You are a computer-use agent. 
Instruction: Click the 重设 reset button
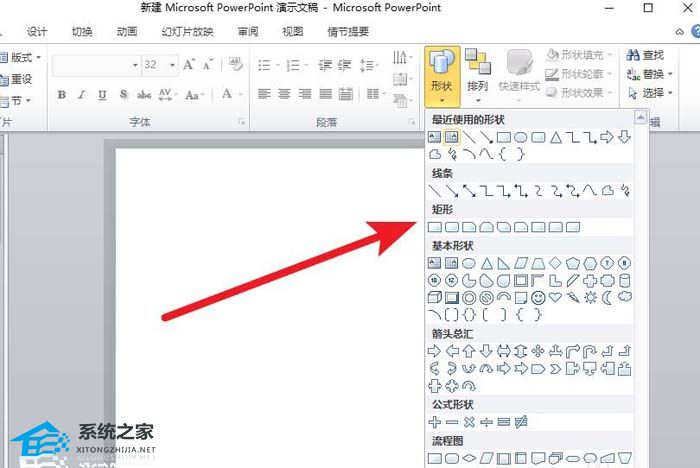[17, 79]
